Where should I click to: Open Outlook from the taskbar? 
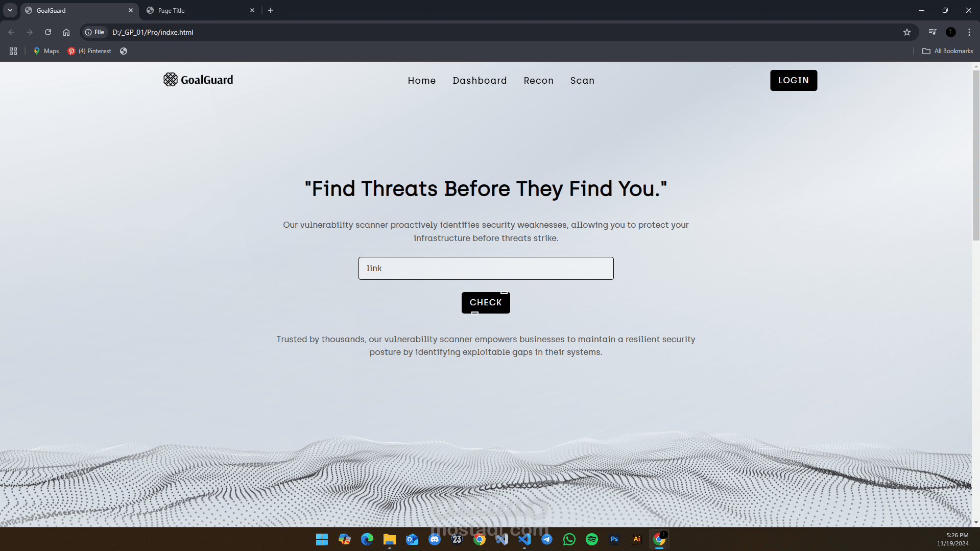[x=412, y=539]
